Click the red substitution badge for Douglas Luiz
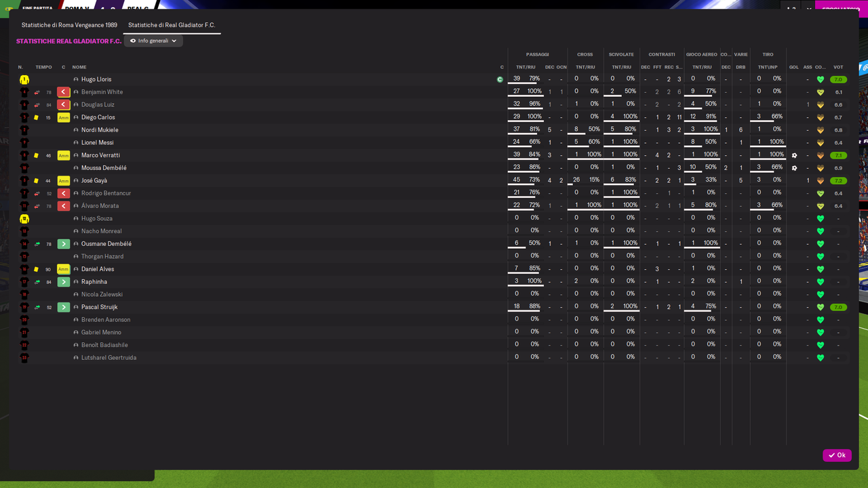The width and height of the screenshot is (868, 488). pyautogui.click(x=64, y=104)
